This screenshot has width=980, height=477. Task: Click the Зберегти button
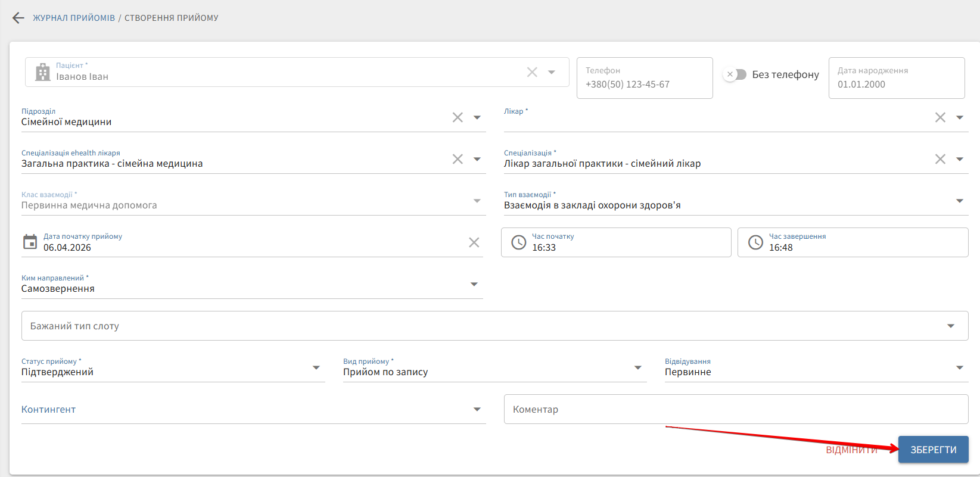[933, 450]
